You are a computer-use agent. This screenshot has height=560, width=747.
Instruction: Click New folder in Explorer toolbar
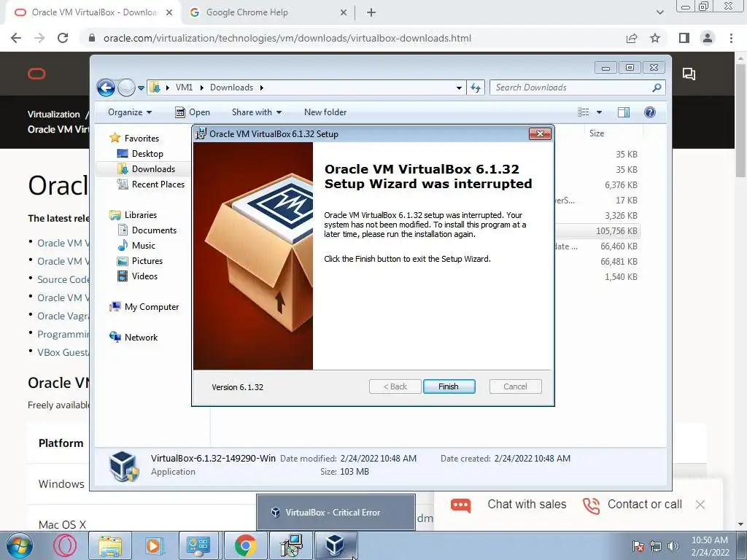pos(325,112)
